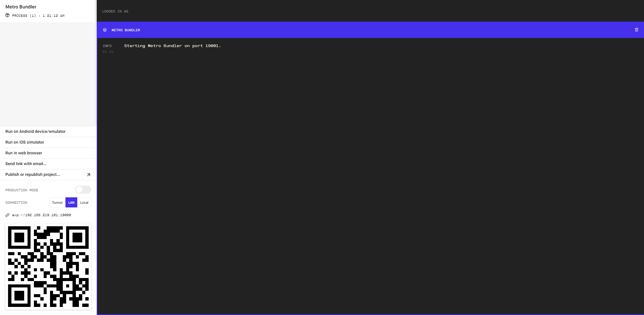Select the LAN connection option
This screenshot has width=644, height=315.
[71, 202]
